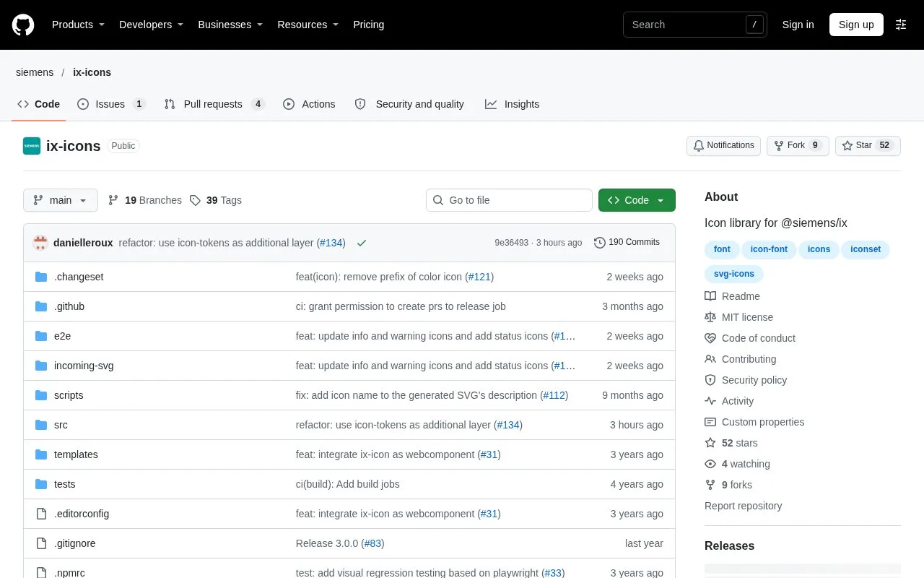This screenshot has width=924, height=578.
Task: Click danielleroux's avatar image
Action: tap(40, 243)
